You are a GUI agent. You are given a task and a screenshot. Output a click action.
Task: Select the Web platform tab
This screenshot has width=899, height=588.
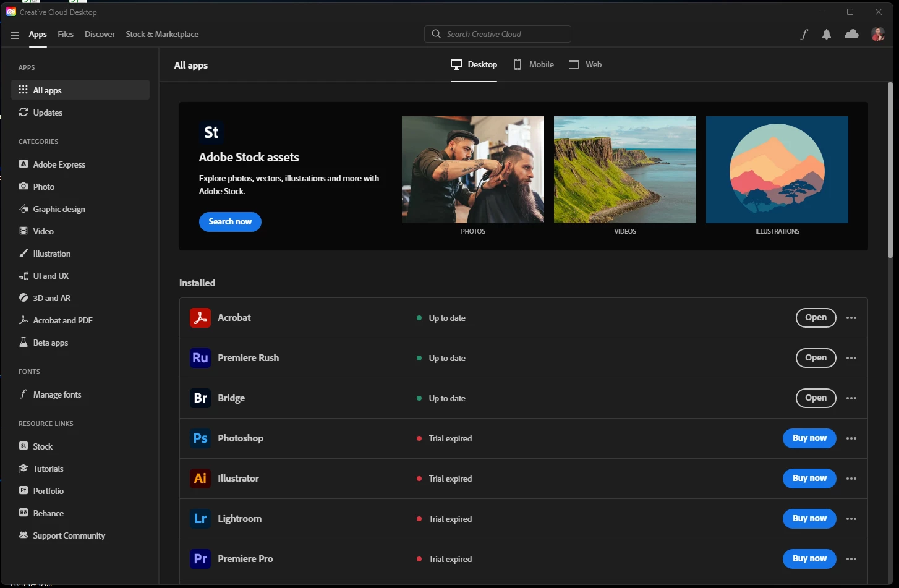[x=585, y=64]
